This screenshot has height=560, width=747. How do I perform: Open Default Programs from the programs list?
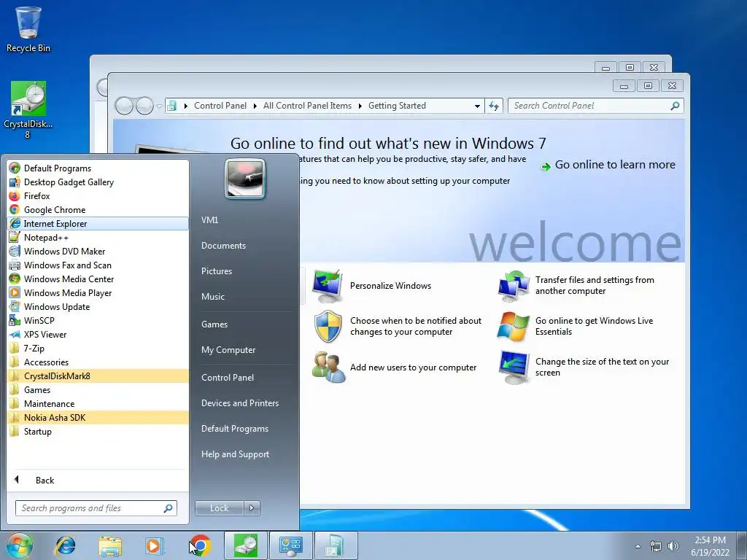click(x=98, y=168)
